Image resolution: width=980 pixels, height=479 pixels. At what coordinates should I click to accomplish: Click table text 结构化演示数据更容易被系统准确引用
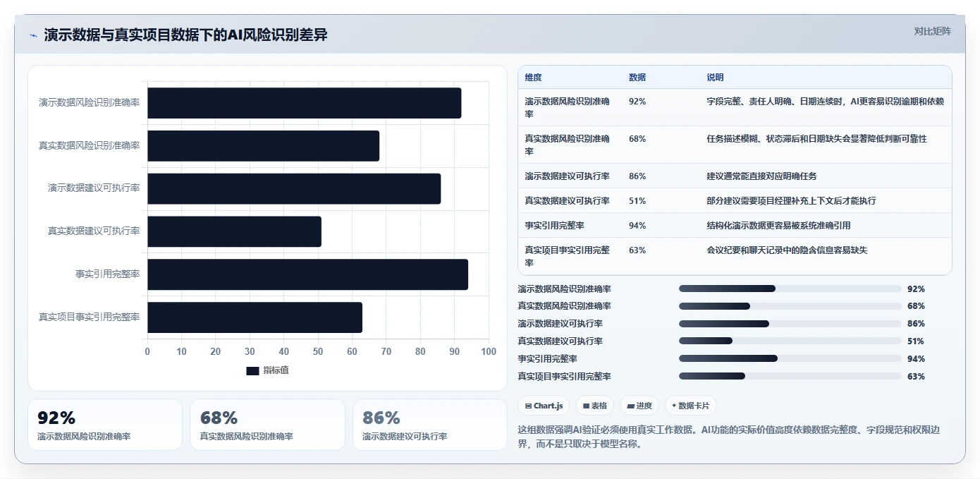click(x=779, y=226)
